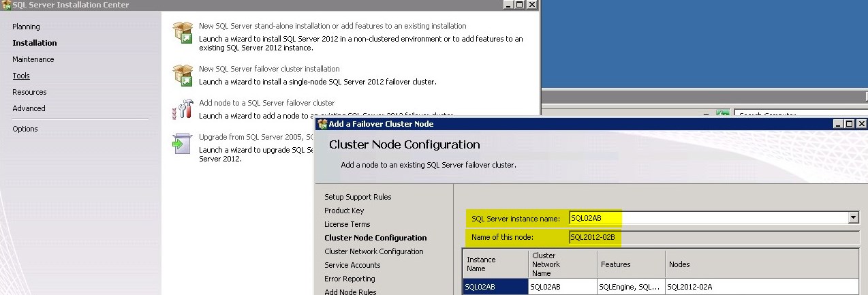Select the Add Node Rules step
Screen dimensions: 868x295
tap(352, 292)
